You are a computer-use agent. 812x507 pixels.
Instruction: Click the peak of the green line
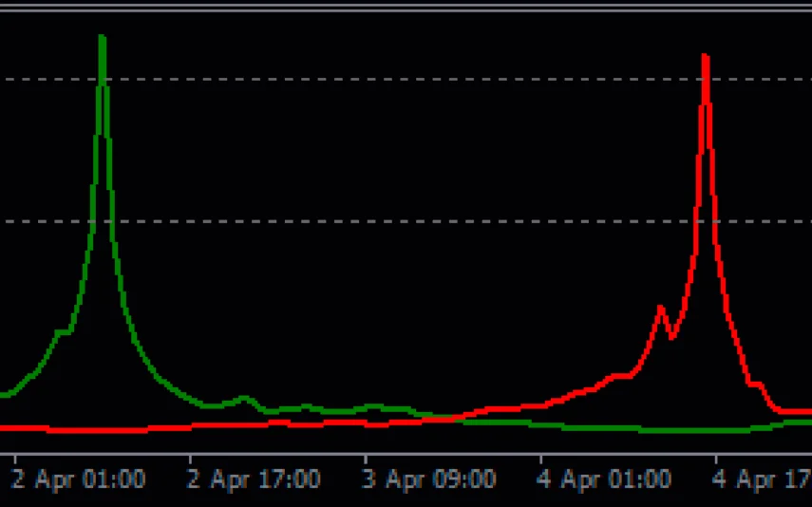click(x=102, y=40)
